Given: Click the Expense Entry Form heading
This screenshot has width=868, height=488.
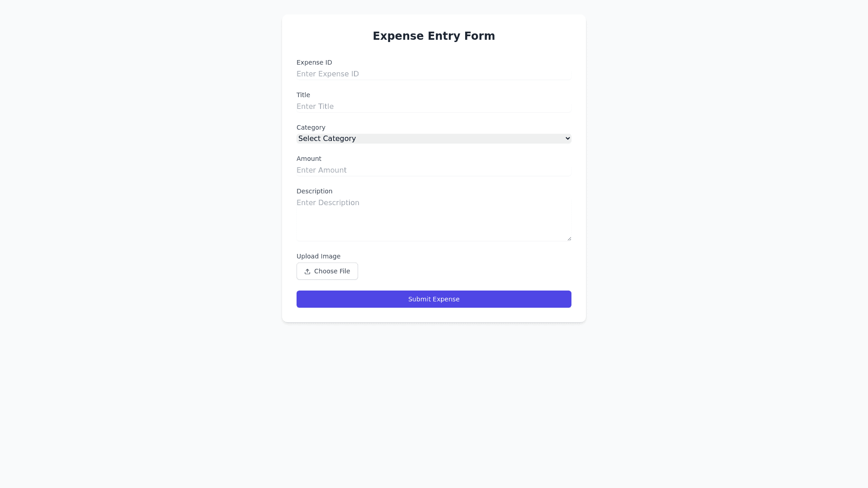Looking at the screenshot, I should 434,36.
